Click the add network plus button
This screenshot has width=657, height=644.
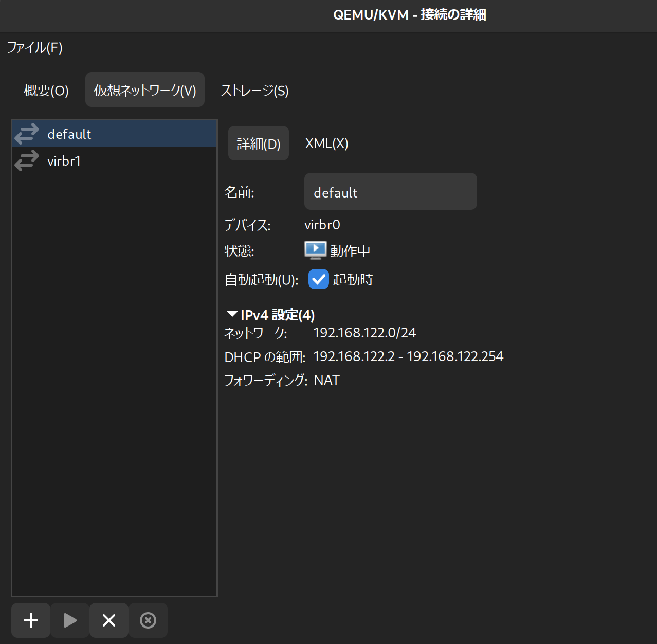point(31,620)
